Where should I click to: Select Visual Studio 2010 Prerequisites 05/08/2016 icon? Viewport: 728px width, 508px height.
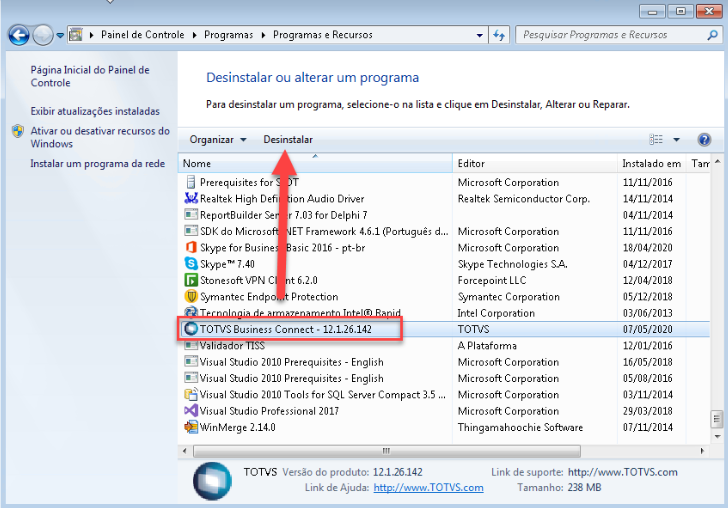[191, 378]
